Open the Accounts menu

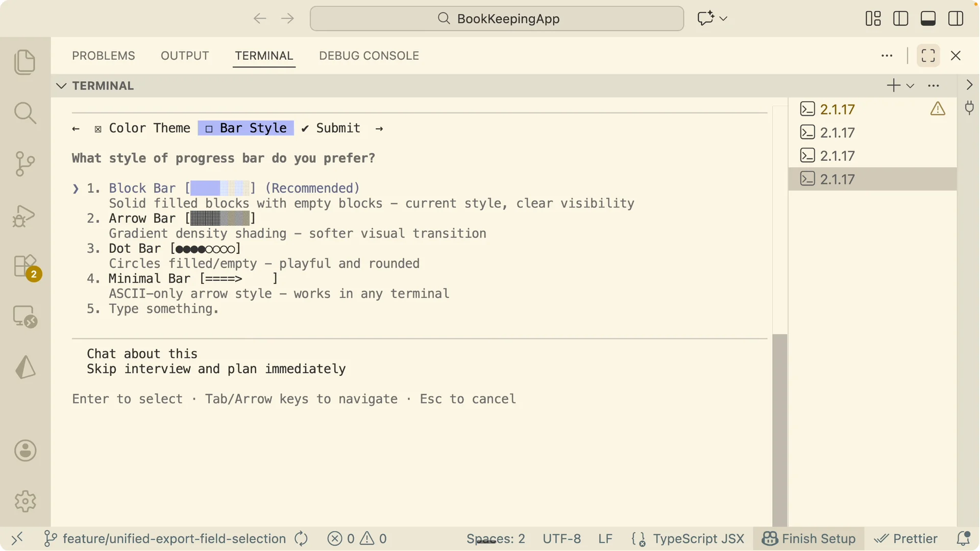coord(25,451)
